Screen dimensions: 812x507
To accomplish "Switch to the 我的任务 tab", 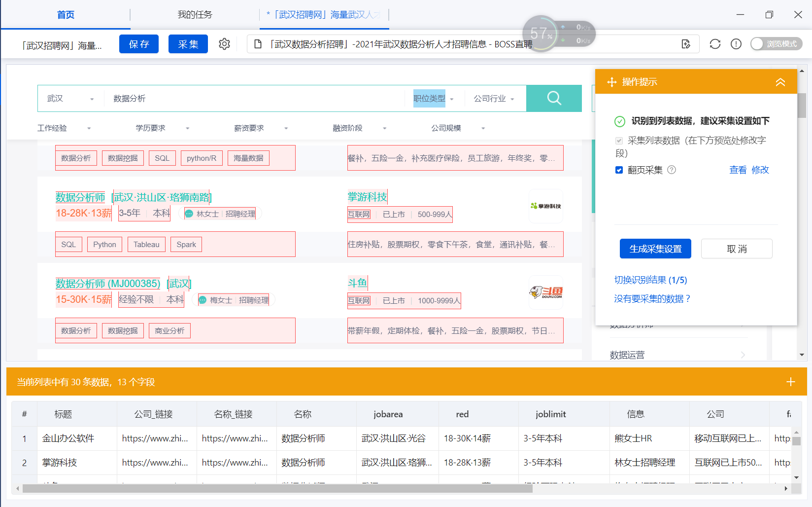I will pyautogui.click(x=195, y=15).
